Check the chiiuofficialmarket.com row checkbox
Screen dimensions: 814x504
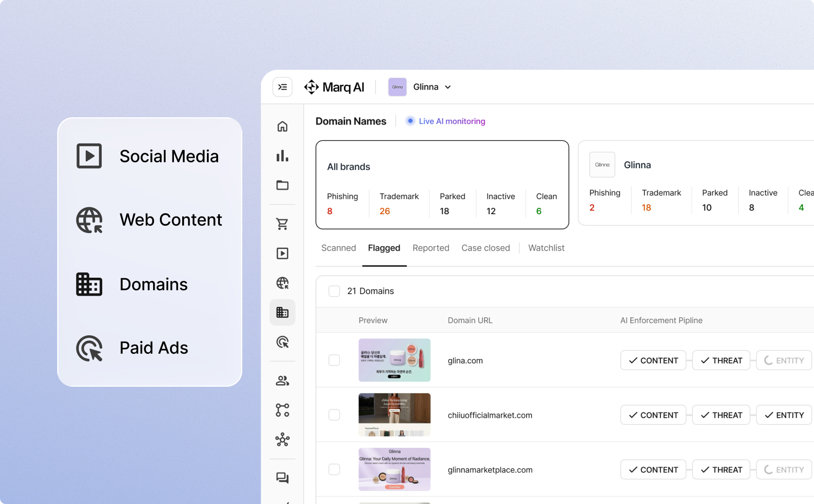point(334,415)
